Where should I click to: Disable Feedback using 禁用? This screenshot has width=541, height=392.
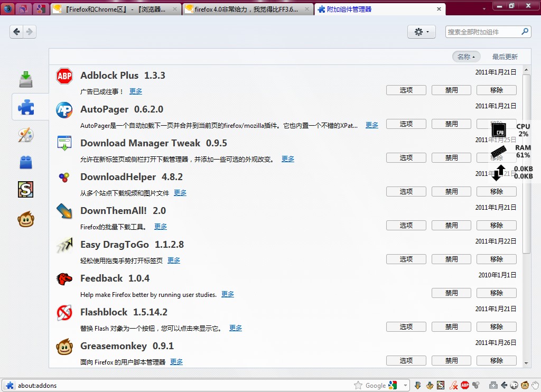(x=451, y=293)
